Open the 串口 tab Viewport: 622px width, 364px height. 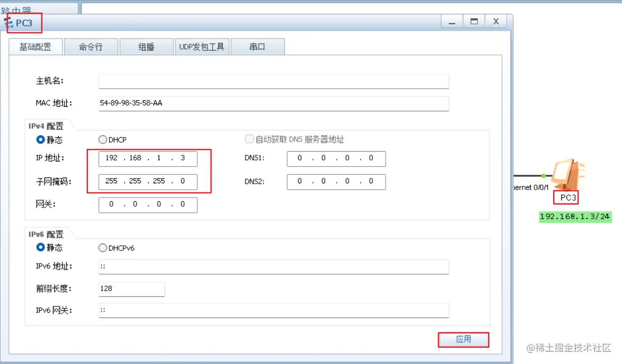click(x=258, y=46)
